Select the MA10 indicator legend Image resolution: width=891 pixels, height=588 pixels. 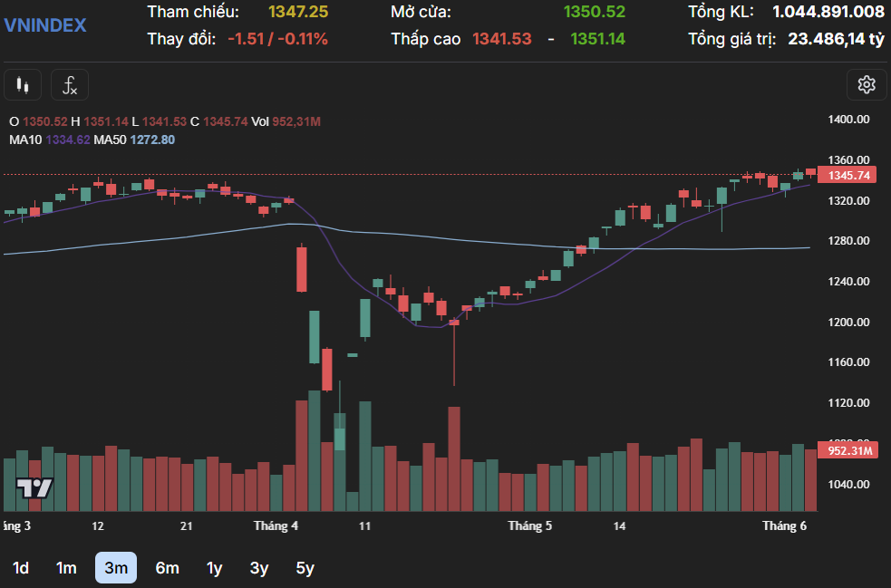pos(49,140)
